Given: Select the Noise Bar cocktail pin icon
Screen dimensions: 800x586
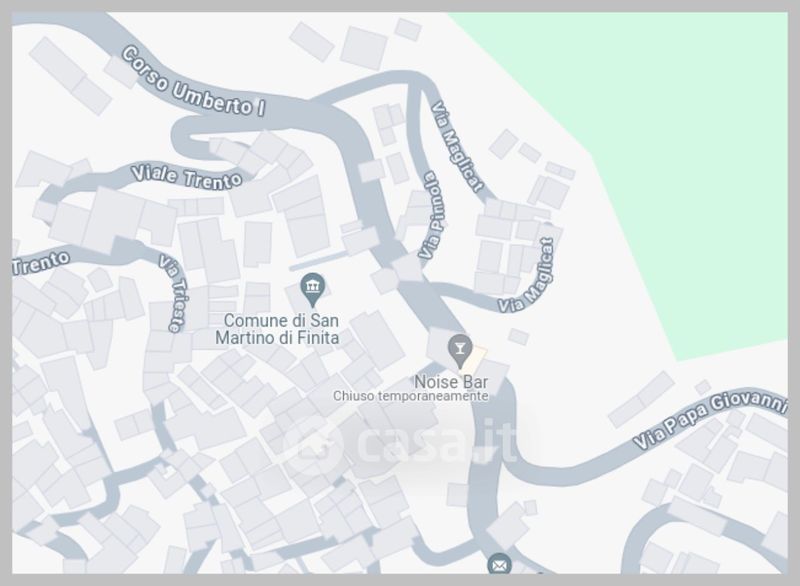Looking at the screenshot, I should coord(460,351).
